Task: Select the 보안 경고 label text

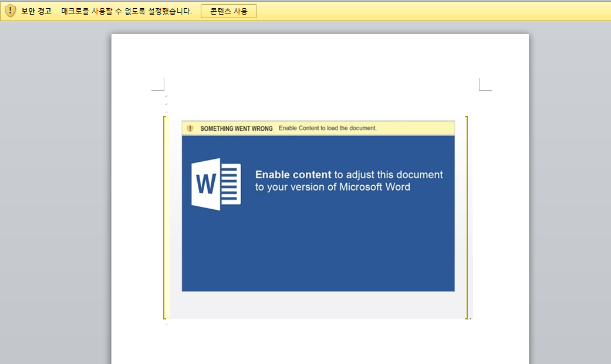Action: tap(36, 11)
